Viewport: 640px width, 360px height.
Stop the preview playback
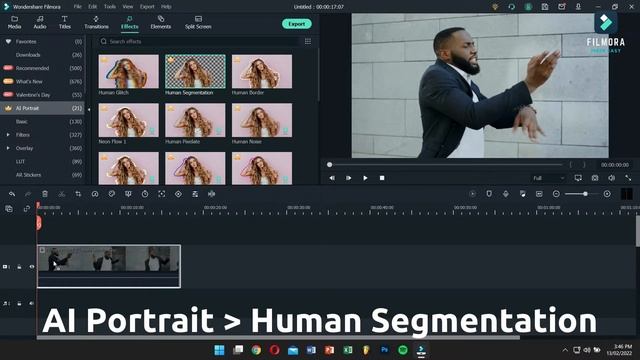tap(382, 178)
